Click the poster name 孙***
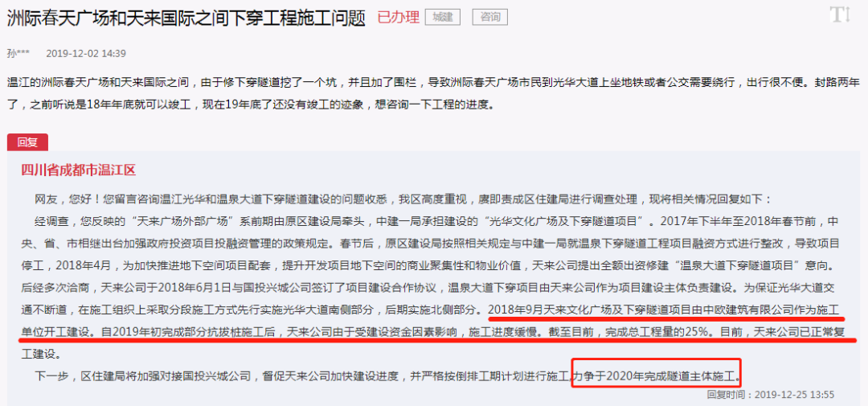This screenshot has width=868, height=406. (x=20, y=54)
